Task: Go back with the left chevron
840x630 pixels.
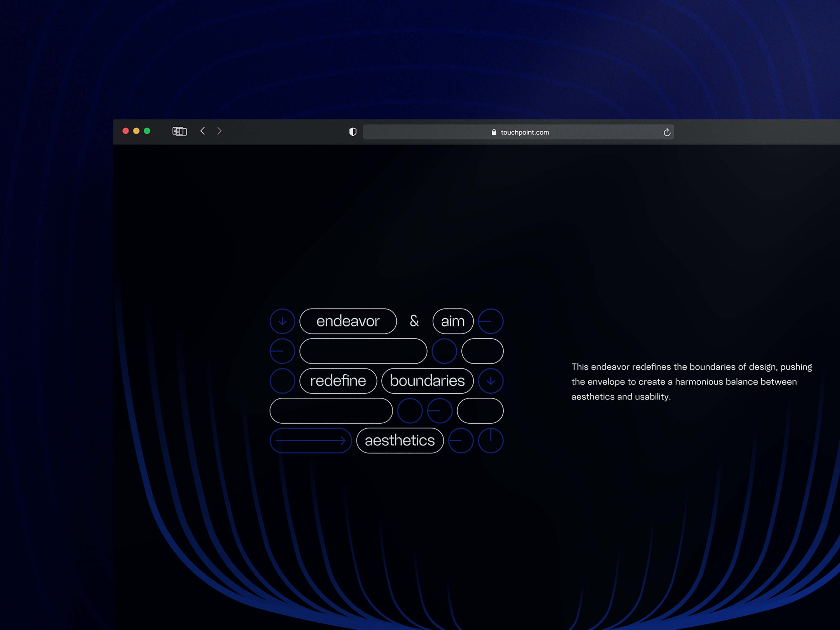Action: click(x=203, y=131)
